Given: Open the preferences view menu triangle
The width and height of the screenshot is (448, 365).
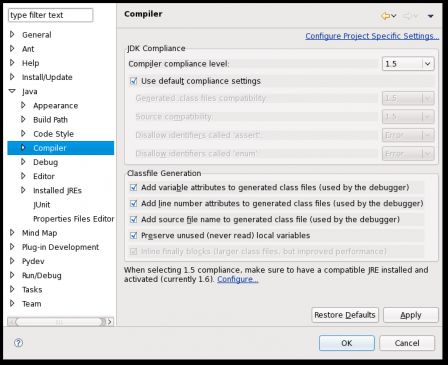Looking at the screenshot, I should pos(431,16).
